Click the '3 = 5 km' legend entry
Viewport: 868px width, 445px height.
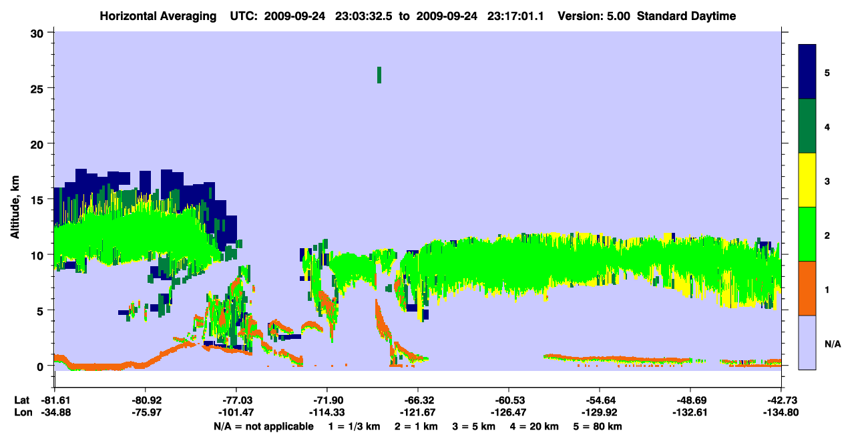(x=473, y=426)
